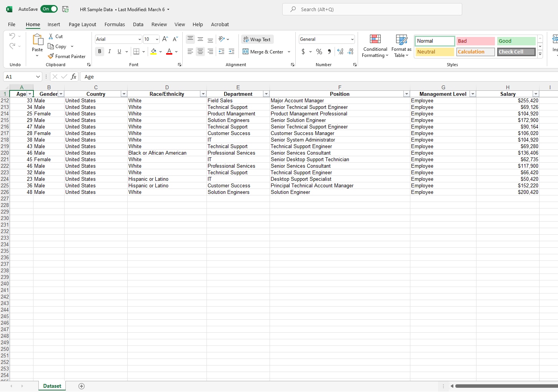
Task: Click the Format as Table button
Action: coord(401,46)
